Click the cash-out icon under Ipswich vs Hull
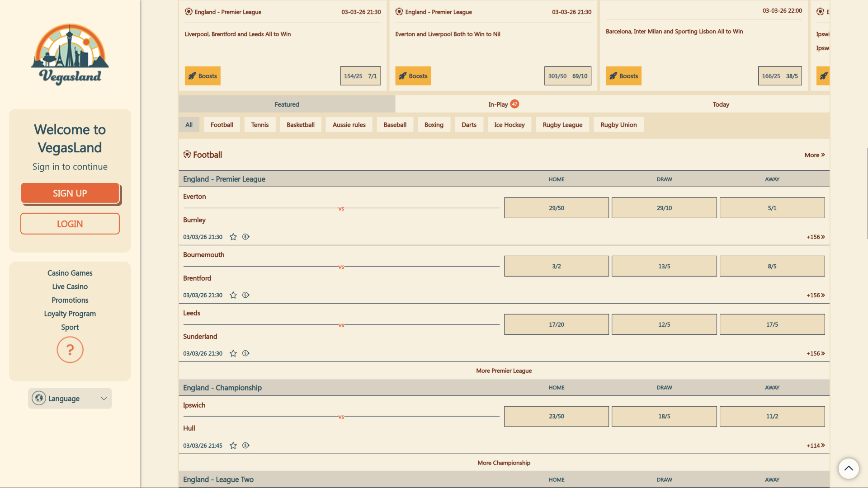Viewport: 868px width, 488px height. click(x=246, y=446)
